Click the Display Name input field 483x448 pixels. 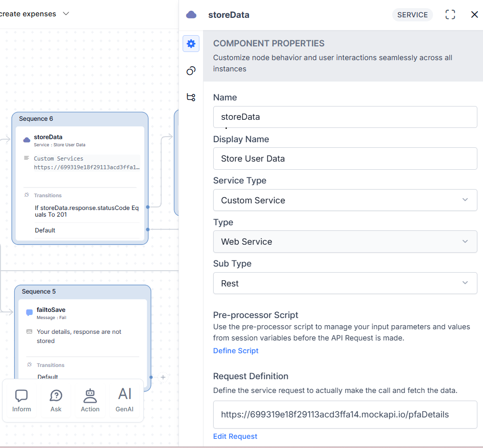tap(345, 159)
